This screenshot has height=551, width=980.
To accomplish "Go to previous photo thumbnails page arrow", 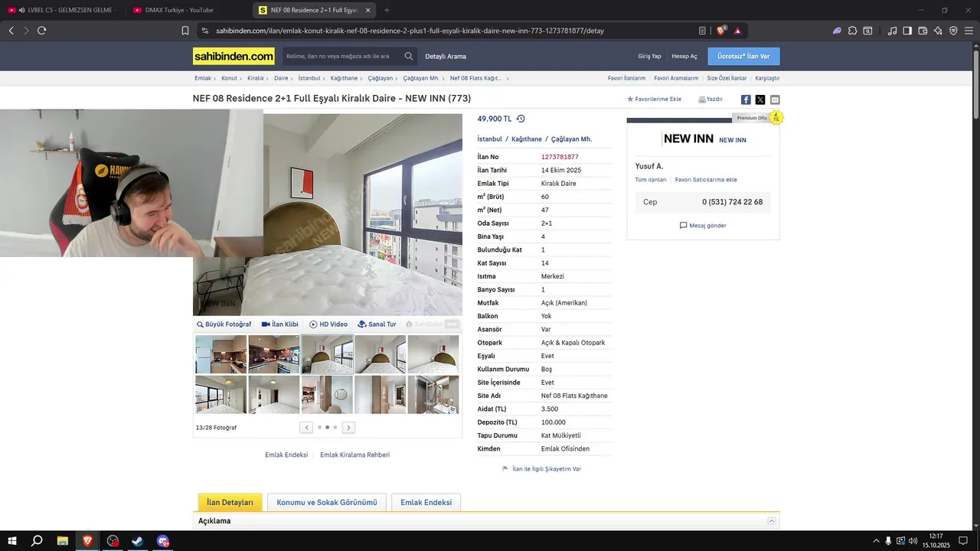I will click(306, 428).
